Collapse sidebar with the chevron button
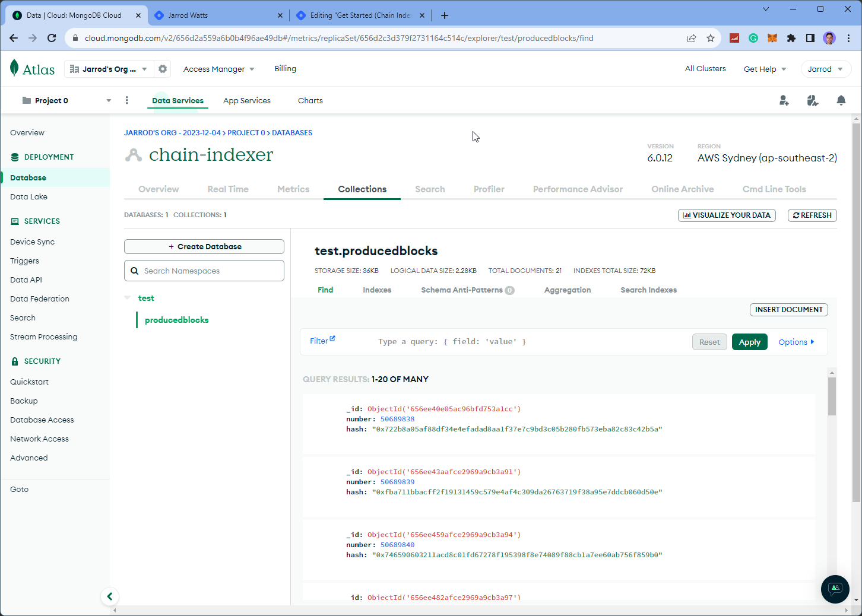 tap(110, 596)
